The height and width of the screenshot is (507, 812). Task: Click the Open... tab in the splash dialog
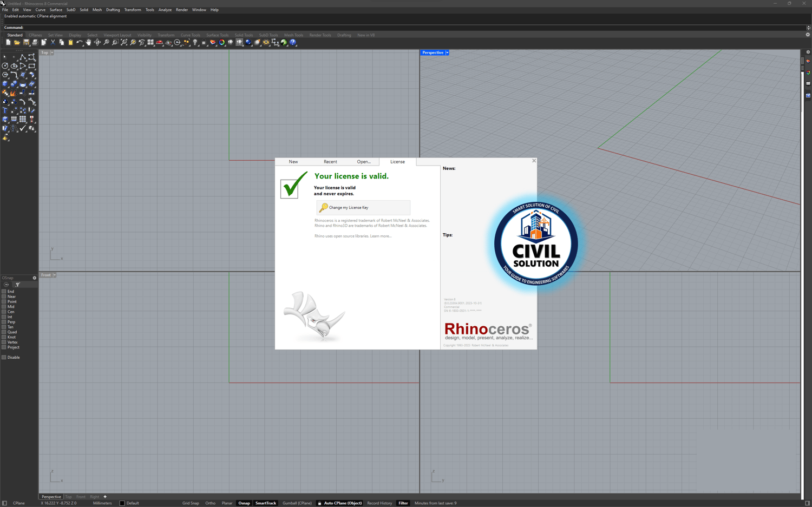coord(364,162)
